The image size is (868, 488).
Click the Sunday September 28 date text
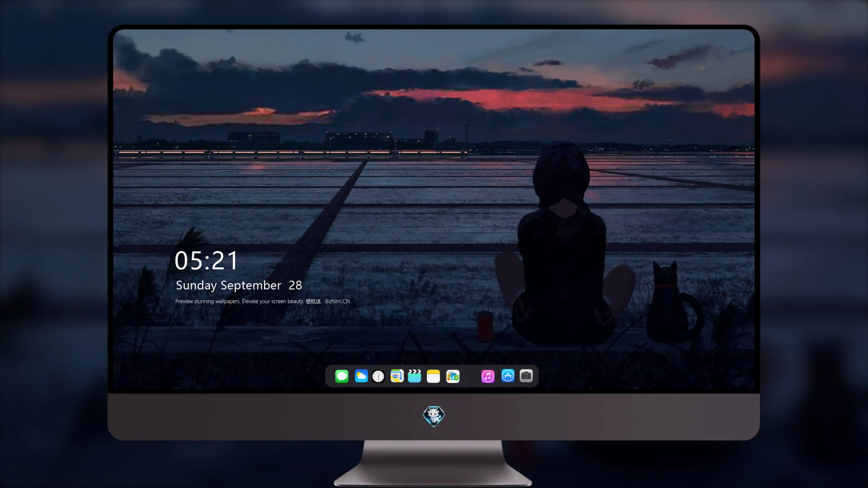pos(239,285)
